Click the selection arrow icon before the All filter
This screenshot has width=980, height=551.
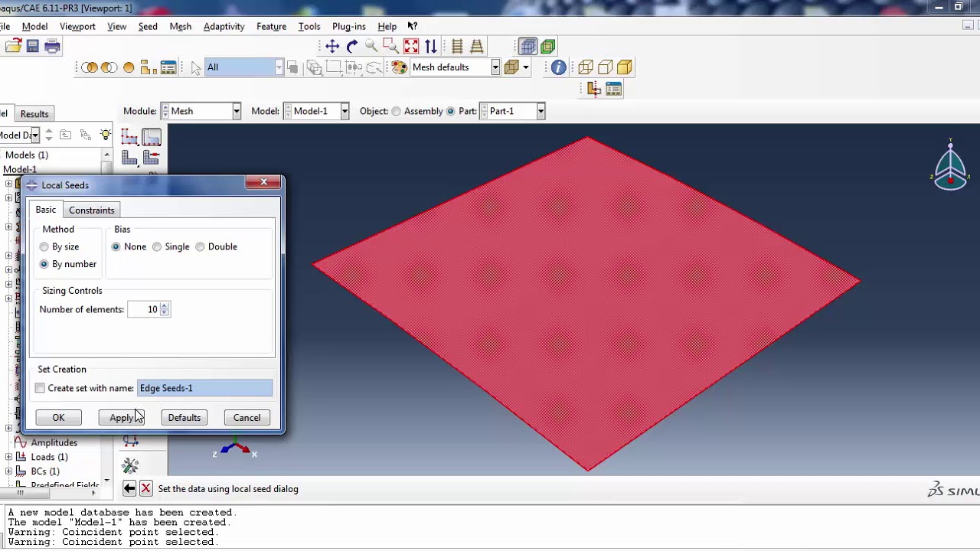(196, 67)
